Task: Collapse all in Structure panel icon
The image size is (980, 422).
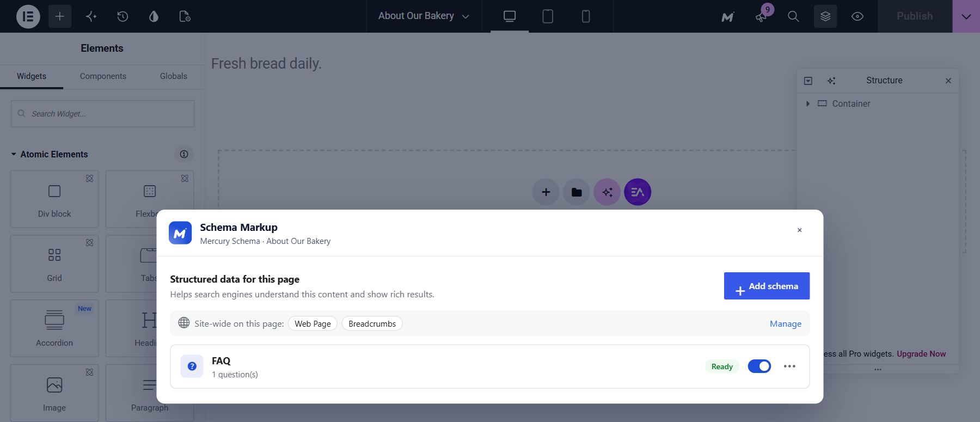Action: [808, 81]
